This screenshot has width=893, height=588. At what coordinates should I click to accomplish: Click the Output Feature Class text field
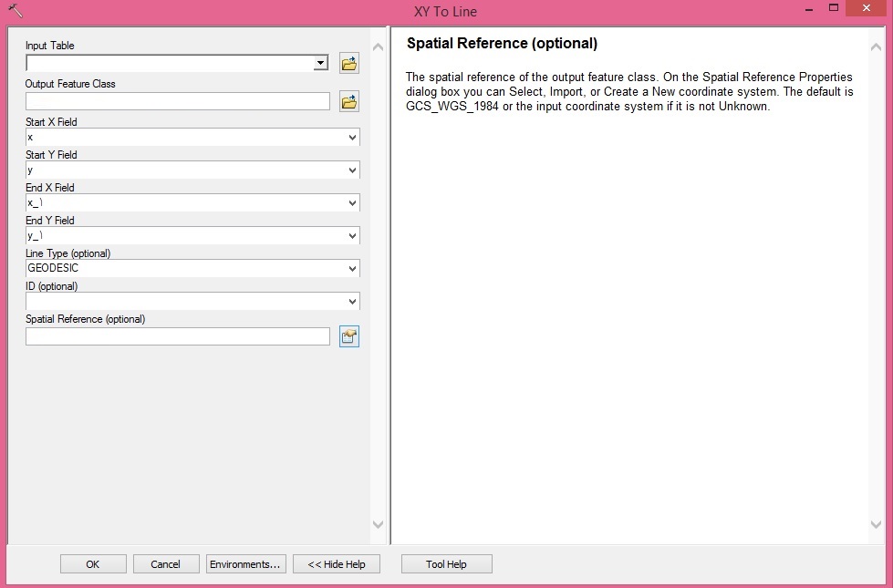[178, 101]
